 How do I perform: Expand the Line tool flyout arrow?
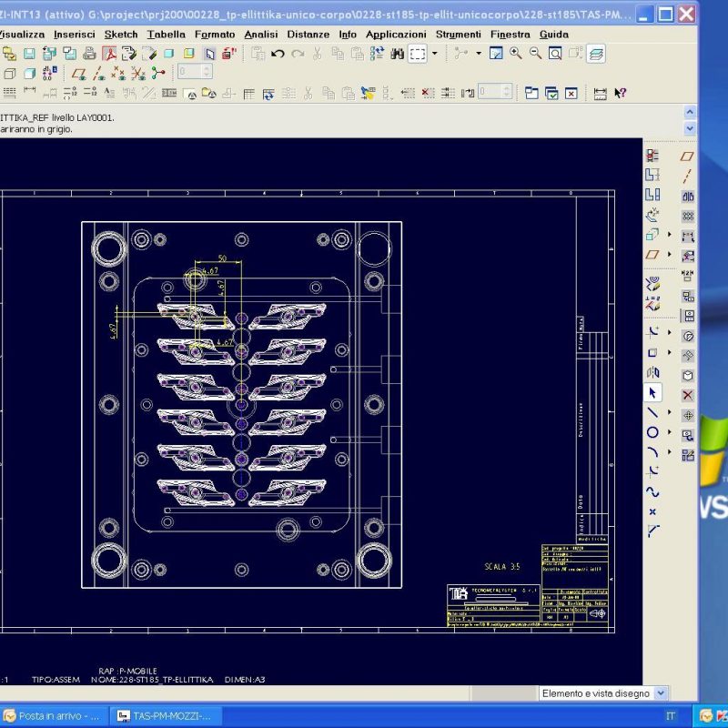click(x=669, y=412)
